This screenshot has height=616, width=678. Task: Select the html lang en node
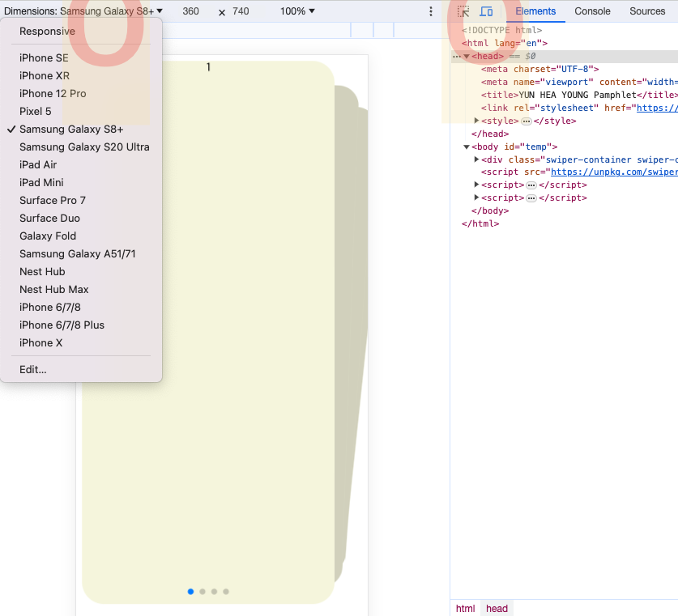(504, 43)
